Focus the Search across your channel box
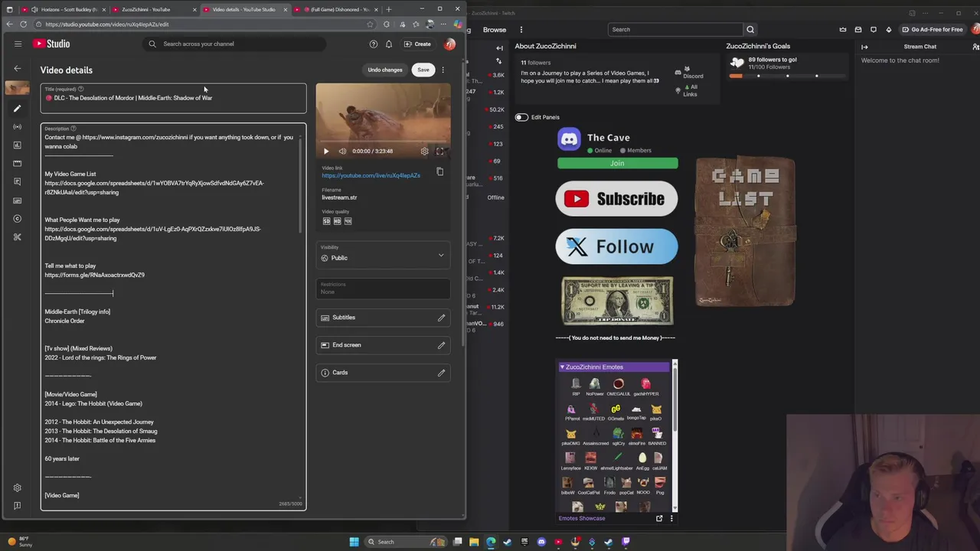The image size is (980, 551). (x=234, y=44)
